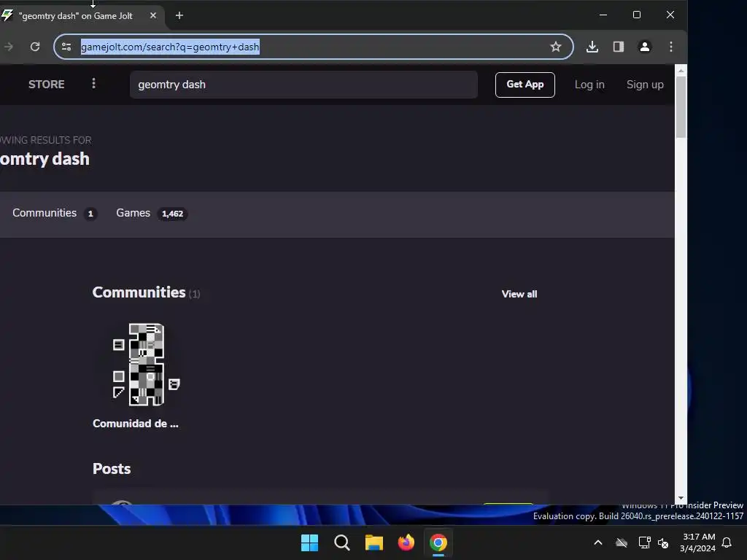Open the STORE section
The image size is (747, 560).
(x=46, y=85)
